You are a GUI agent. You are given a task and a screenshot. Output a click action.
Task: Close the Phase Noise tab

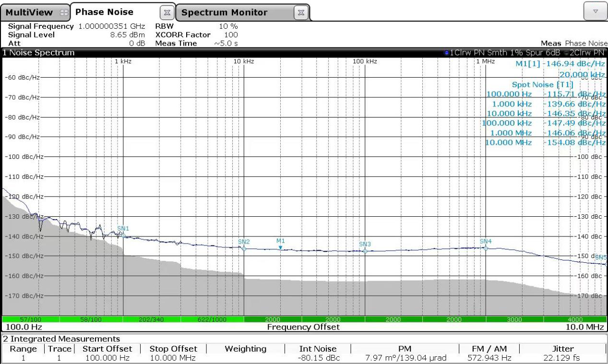[x=167, y=12]
